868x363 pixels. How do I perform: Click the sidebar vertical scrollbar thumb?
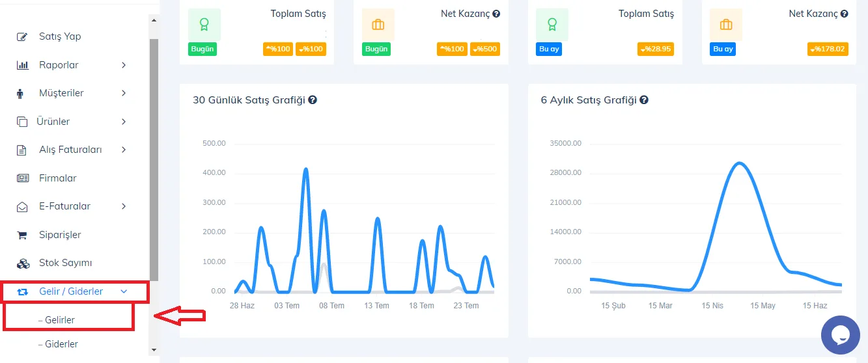coord(154,159)
